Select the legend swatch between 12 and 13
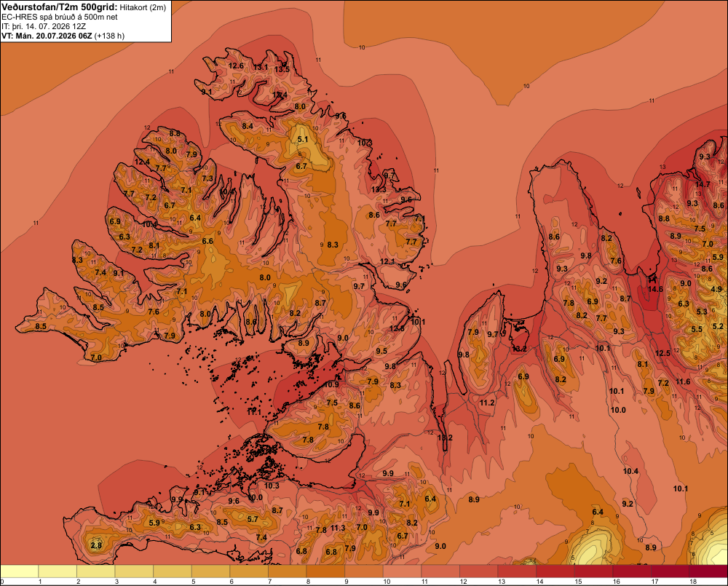 click(479, 571)
